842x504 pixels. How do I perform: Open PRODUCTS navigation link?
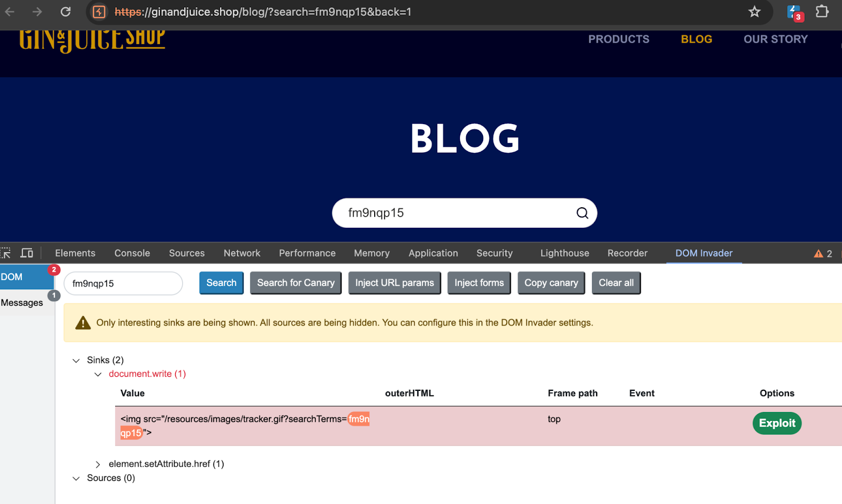point(619,39)
